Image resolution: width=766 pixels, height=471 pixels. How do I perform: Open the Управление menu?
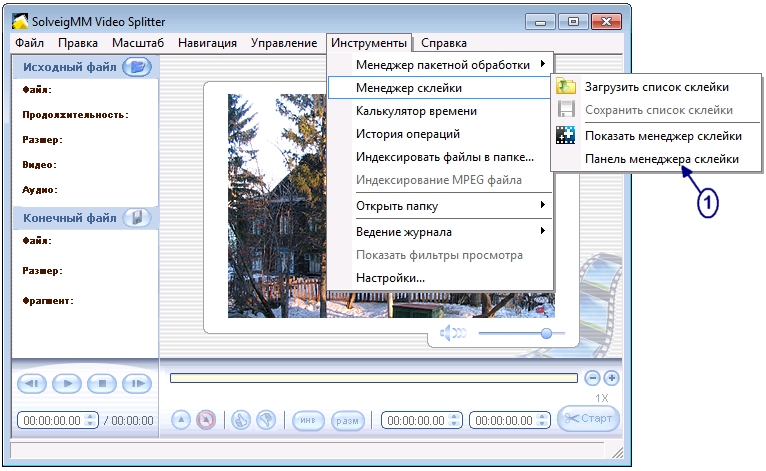(x=284, y=43)
